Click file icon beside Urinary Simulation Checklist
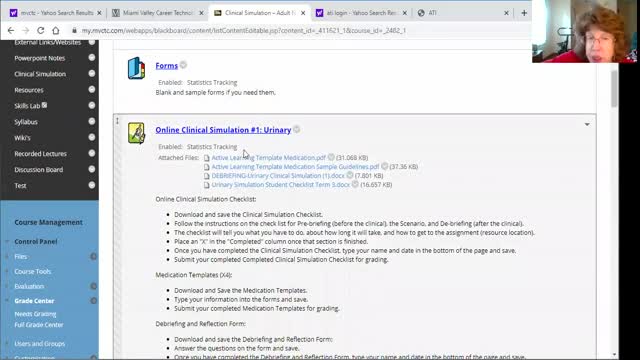Viewport: 640px width, 360px height. pos(207,185)
